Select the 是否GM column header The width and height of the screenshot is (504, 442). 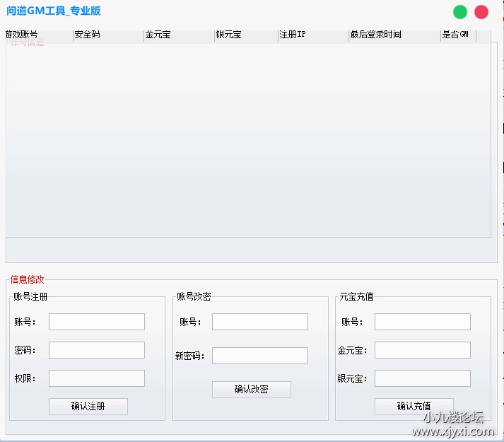[458, 35]
